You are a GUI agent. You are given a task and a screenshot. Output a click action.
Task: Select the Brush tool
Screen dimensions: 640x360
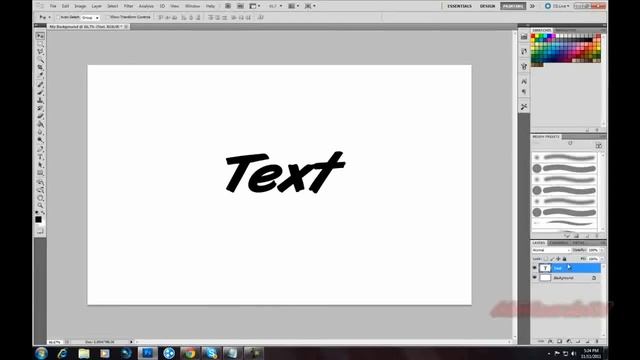click(x=40, y=92)
